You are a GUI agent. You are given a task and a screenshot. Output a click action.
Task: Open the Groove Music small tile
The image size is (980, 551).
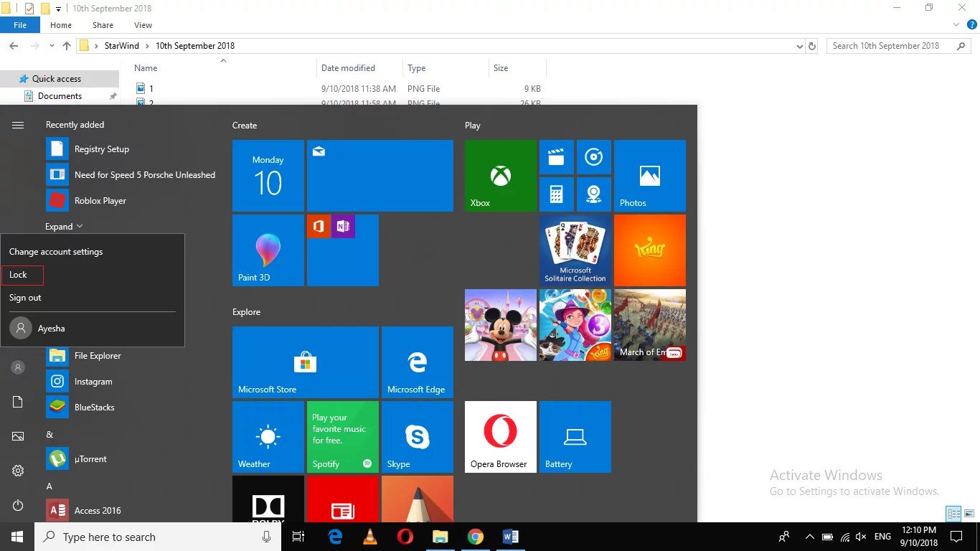click(x=593, y=157)
